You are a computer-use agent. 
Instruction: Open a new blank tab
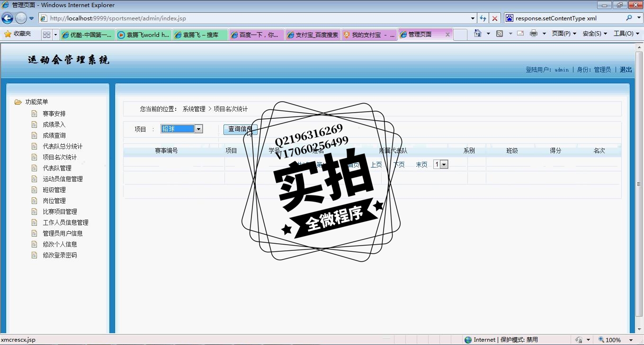tap(460, 35)
